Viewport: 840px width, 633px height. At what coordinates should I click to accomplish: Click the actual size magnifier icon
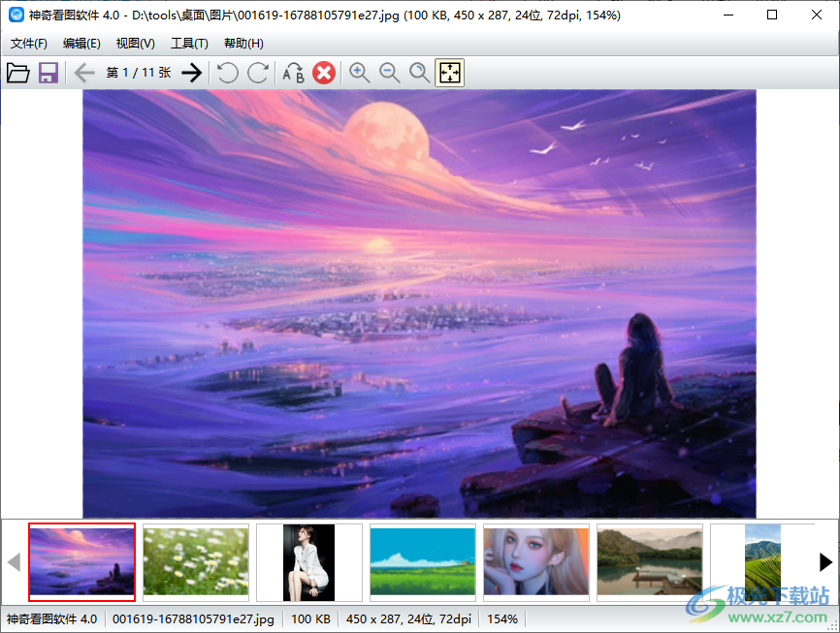pyautogui.click(x=420, y=73)
